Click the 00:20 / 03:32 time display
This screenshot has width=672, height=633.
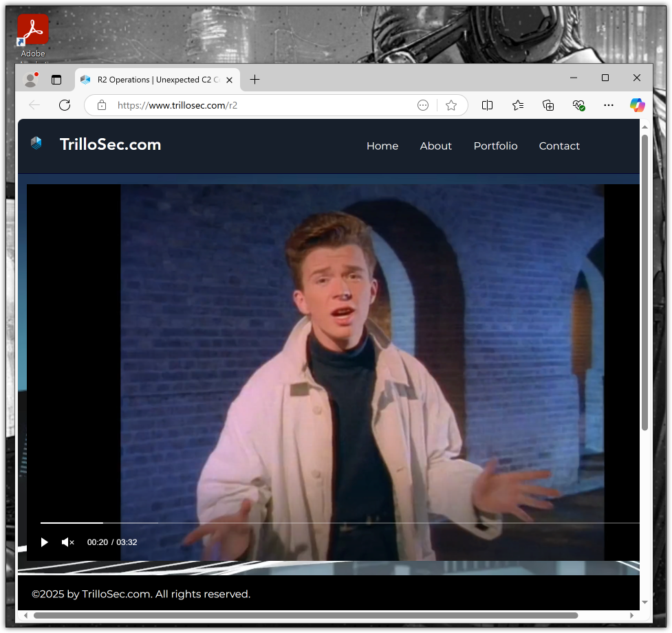(x=112, y=543)
